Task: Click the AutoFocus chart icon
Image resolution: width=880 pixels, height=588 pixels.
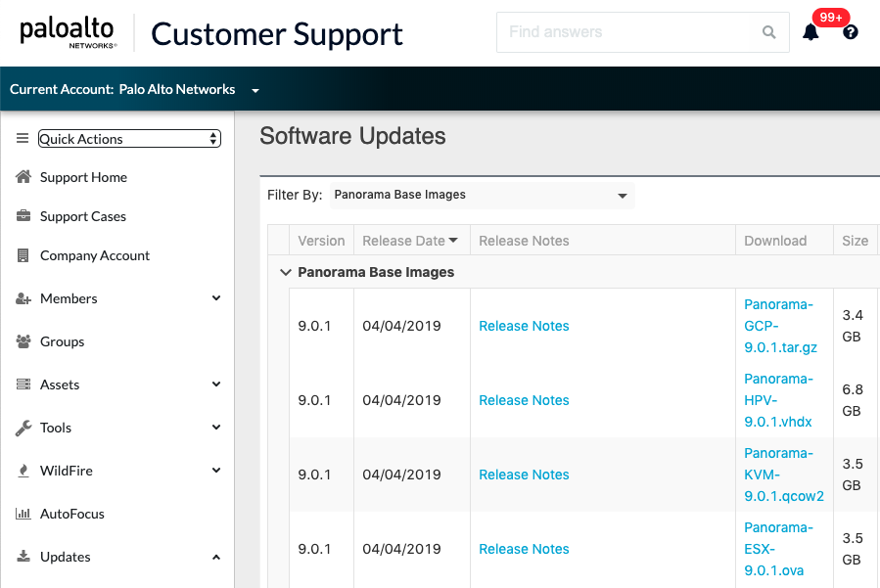Action: [22, 514]
